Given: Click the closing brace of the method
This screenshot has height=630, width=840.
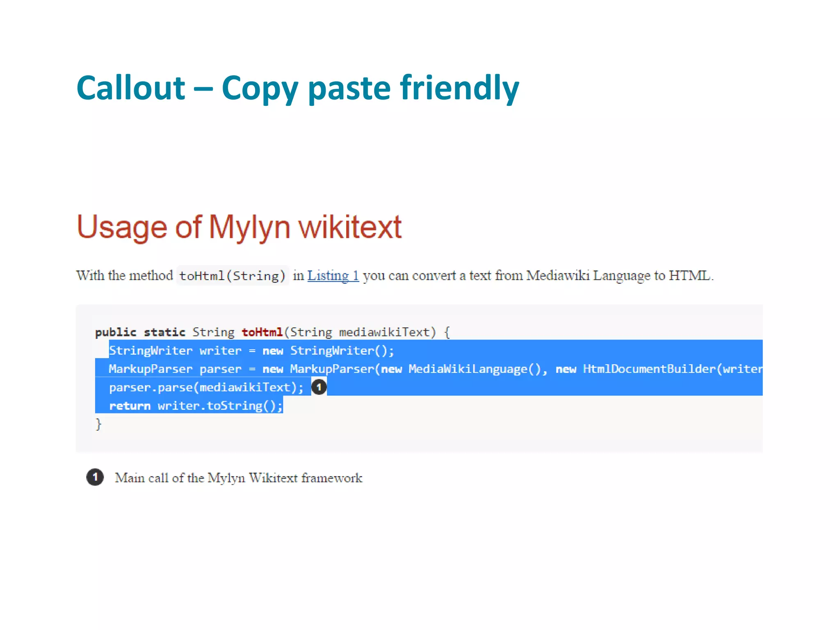Looking at the screenshot, I should (x=98, y=424).
